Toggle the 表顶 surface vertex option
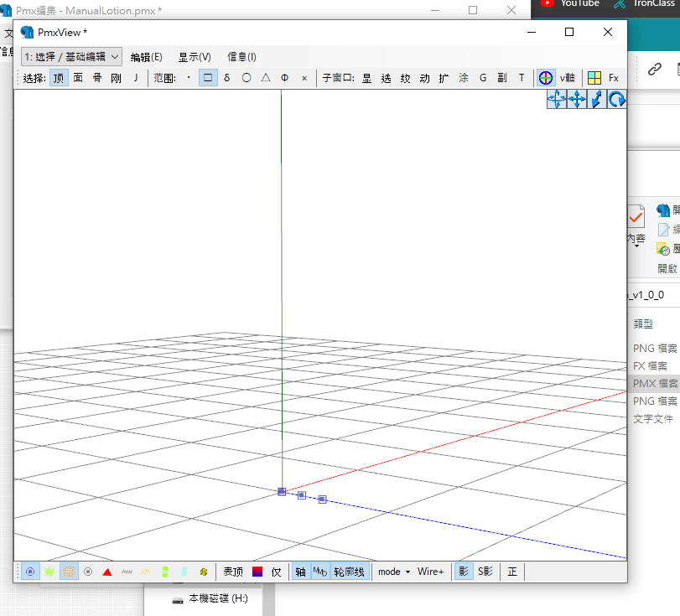 [x=233, y=572]
